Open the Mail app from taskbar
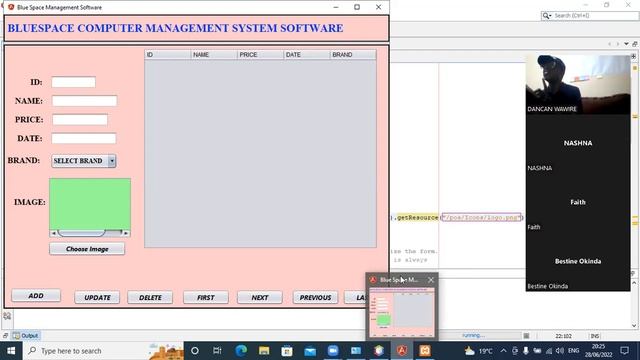The width and height of the screenshot is (640, 360). pyautogui.click(x=310, y=351)
